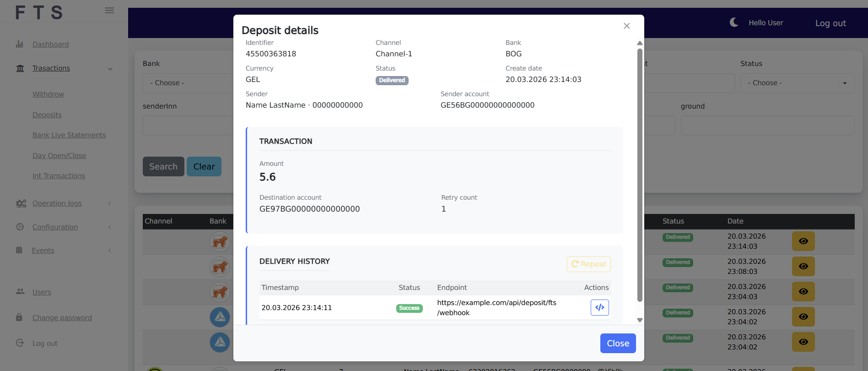Expand the Trasactions sidebar chevron
868x371 pixels.
(x=110, y=69)
